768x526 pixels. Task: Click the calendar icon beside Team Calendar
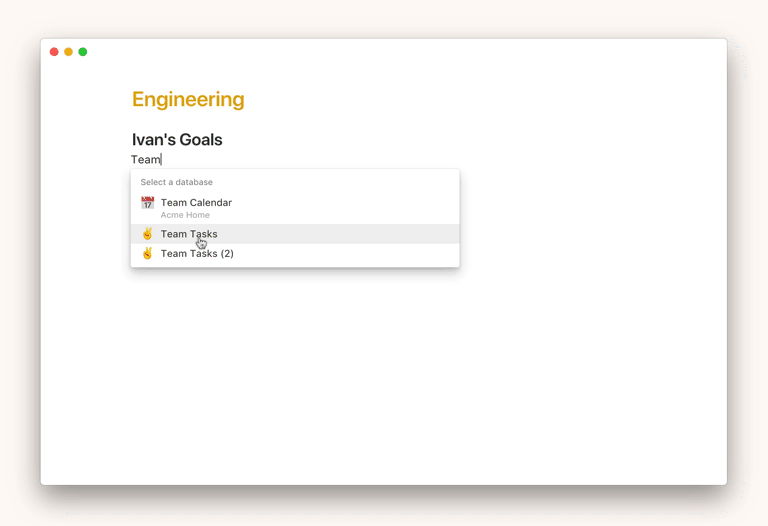(147, 203)
